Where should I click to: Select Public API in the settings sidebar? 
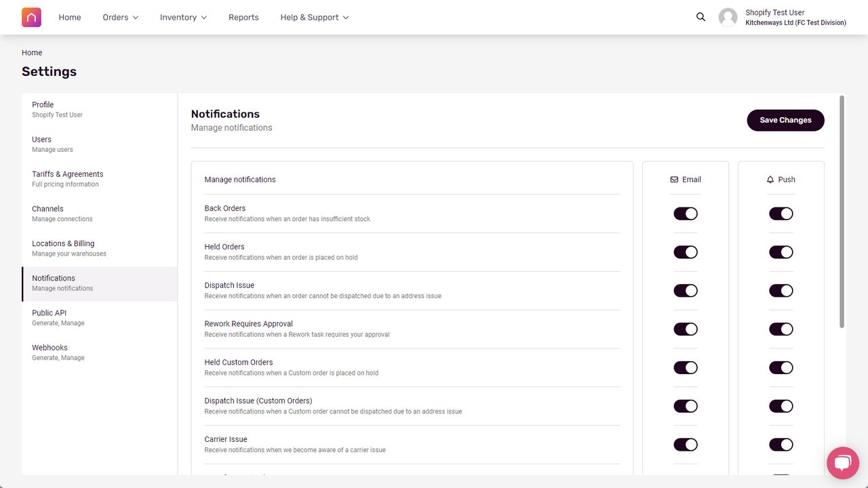[x=49, y=312]
